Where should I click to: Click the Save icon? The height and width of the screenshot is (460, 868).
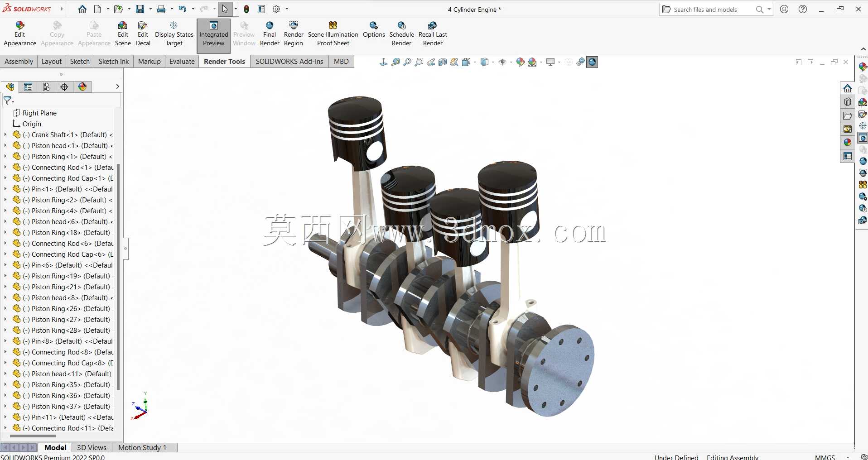coord(140,9)
